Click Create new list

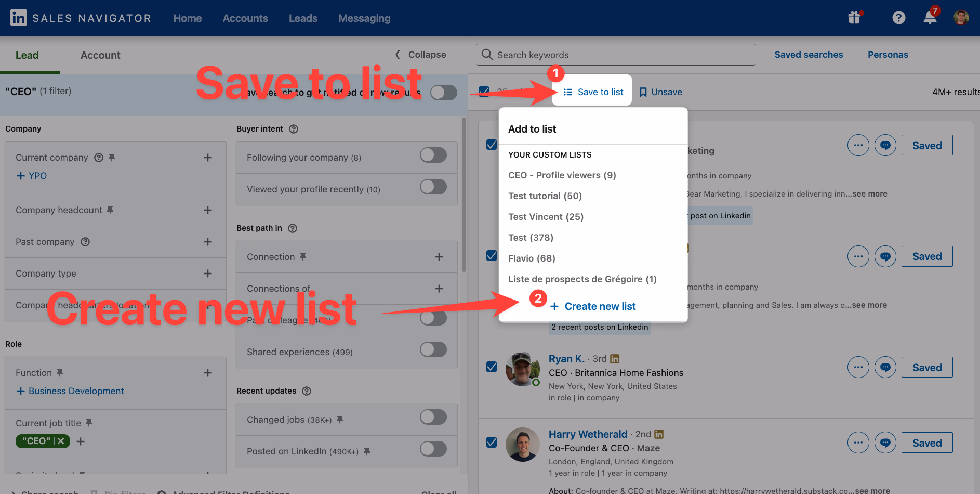(593, 306)
